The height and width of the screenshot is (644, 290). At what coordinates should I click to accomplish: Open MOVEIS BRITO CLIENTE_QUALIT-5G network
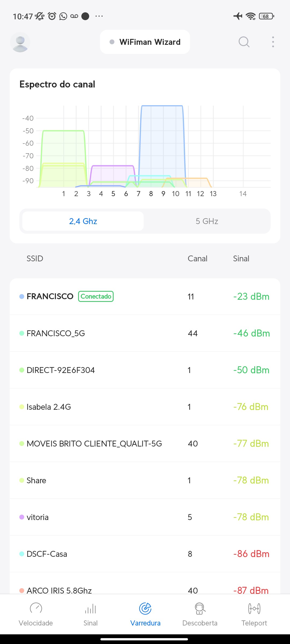point(145,444)
